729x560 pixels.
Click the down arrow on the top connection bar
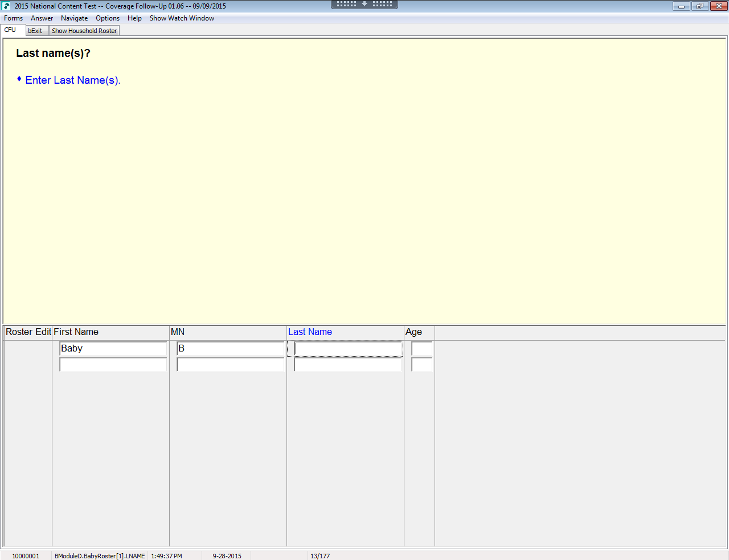[364, 4]
